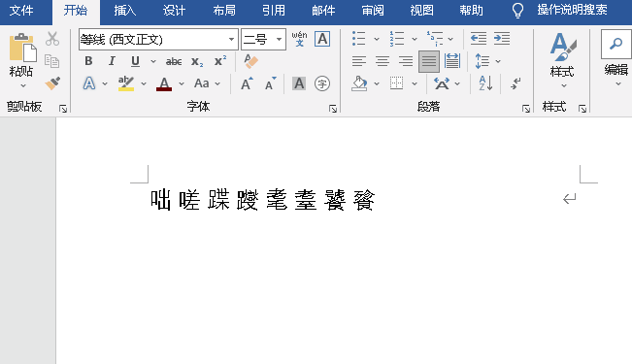Clear all formatting with the eraser icon
Viewport: 632px width, 364px height.
click(x=250, y=61)
